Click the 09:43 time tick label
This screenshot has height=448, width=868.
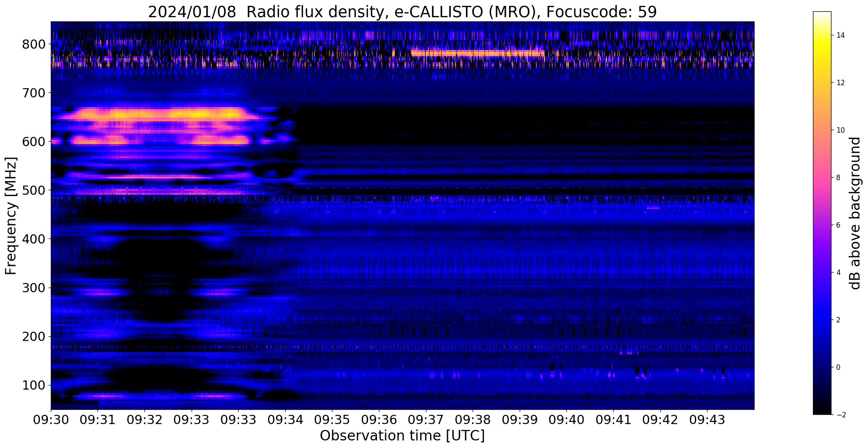coord(708,420)
